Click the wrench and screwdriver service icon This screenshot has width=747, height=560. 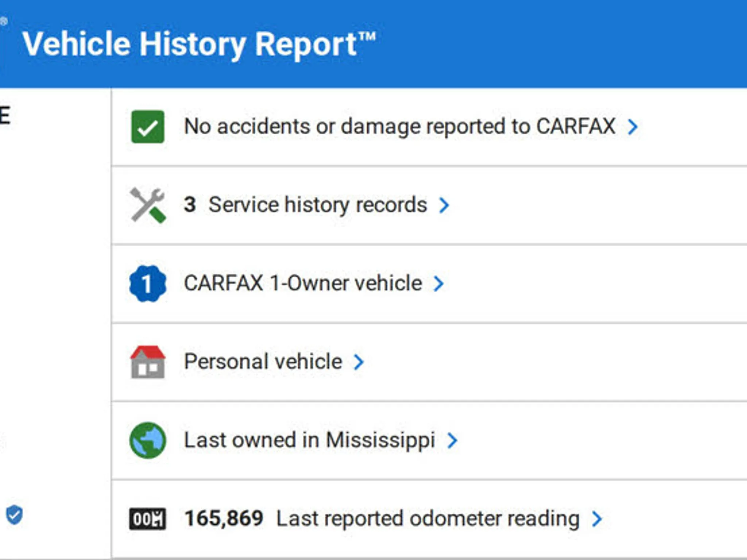tap(148, 205)
